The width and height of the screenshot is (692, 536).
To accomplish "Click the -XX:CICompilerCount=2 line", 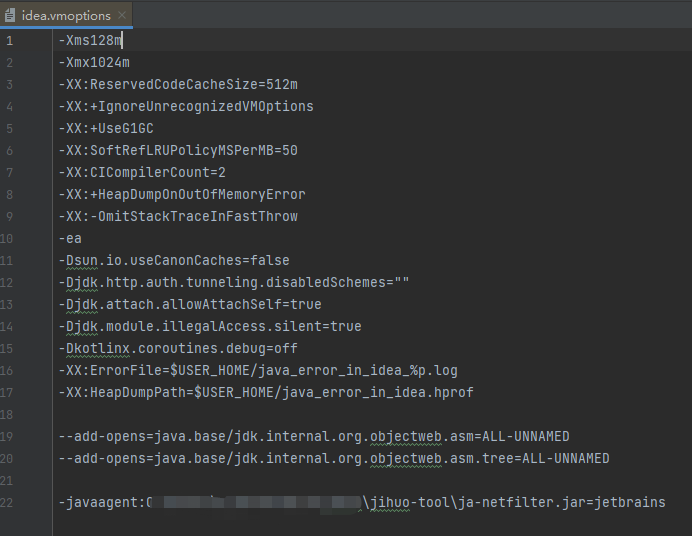I will coord(142,172).
